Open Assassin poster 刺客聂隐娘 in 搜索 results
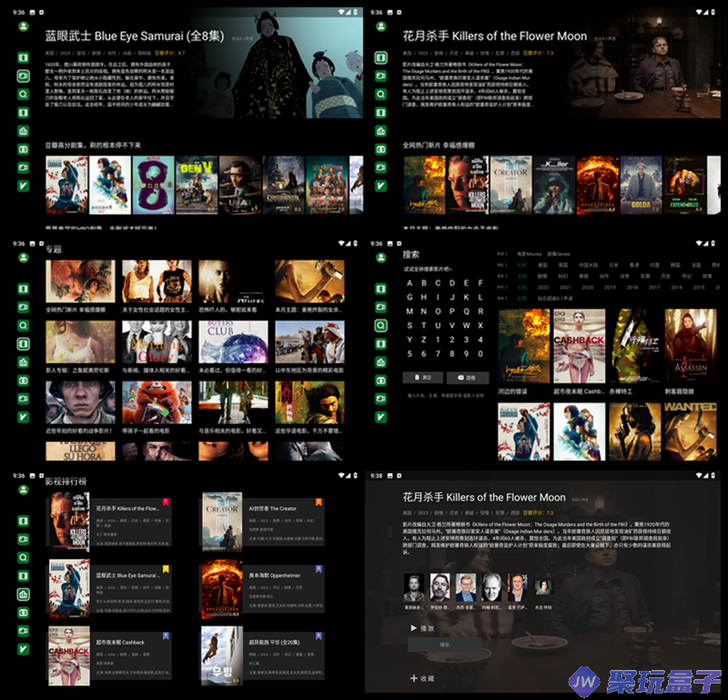Viewport: 728px width, 700px height. (x=690, y=346)
